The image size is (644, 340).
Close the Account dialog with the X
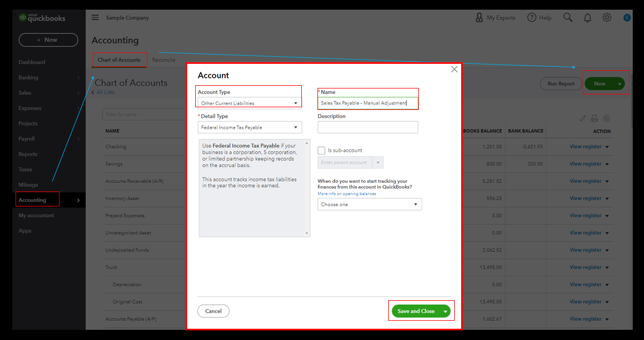(454, 69)
